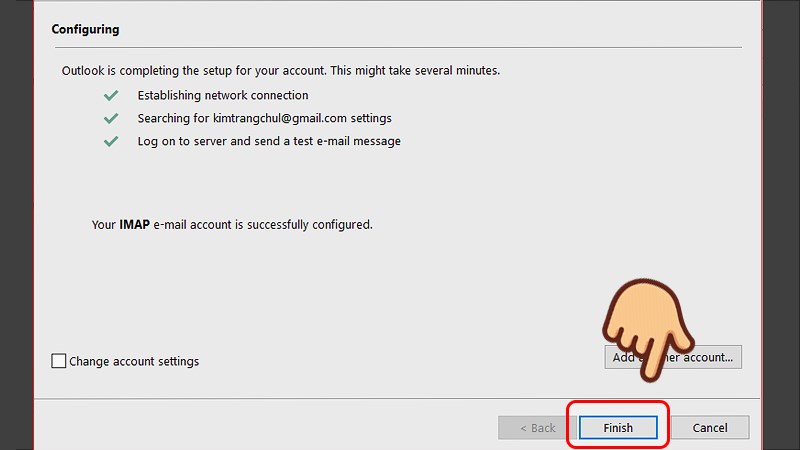Viewport: 800px width, 450px height.
Task: Click the bold IMAP word
Action: pos(135,225)
